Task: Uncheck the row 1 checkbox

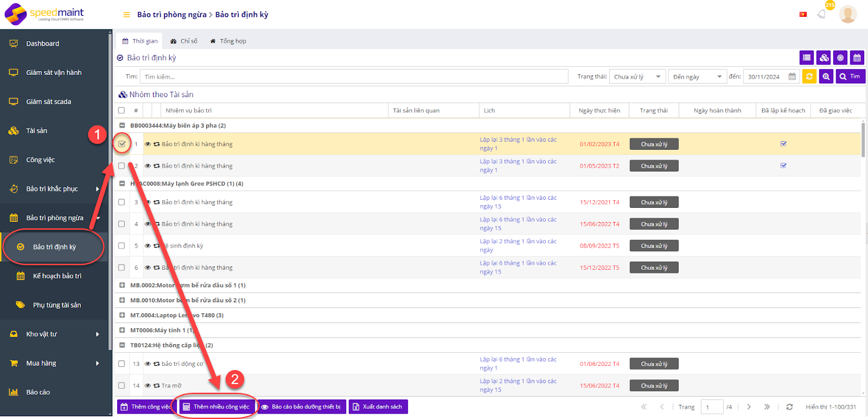Action: click(122, 144)
